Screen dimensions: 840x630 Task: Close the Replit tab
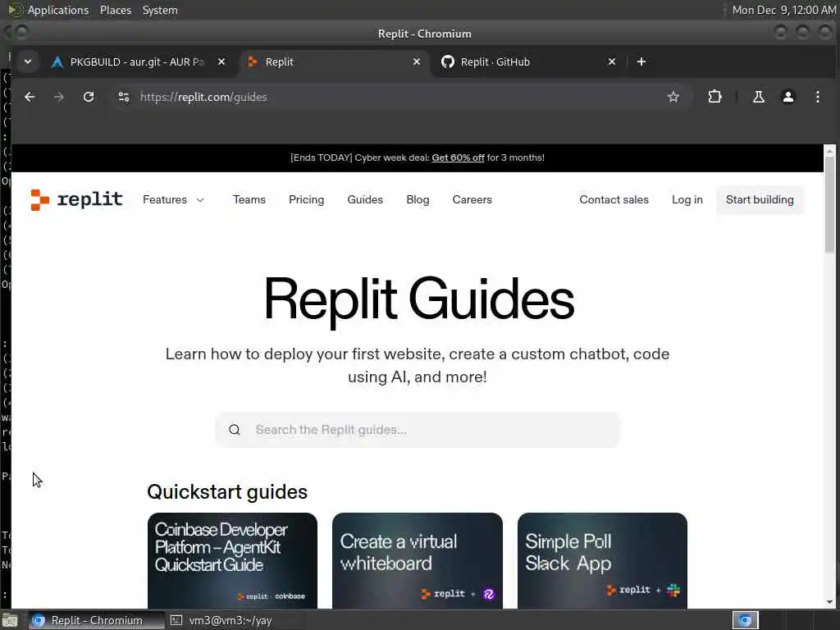(x=416, y=62)
